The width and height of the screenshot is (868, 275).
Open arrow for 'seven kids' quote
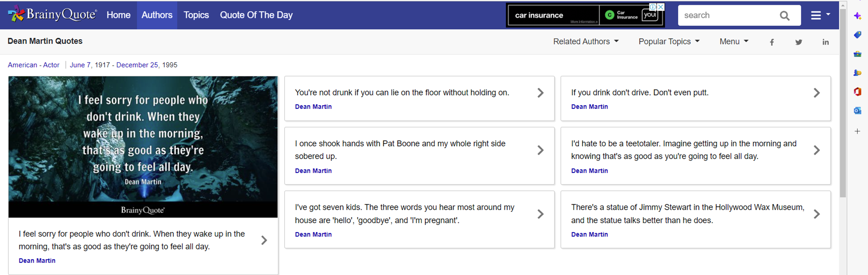[540, 214]
